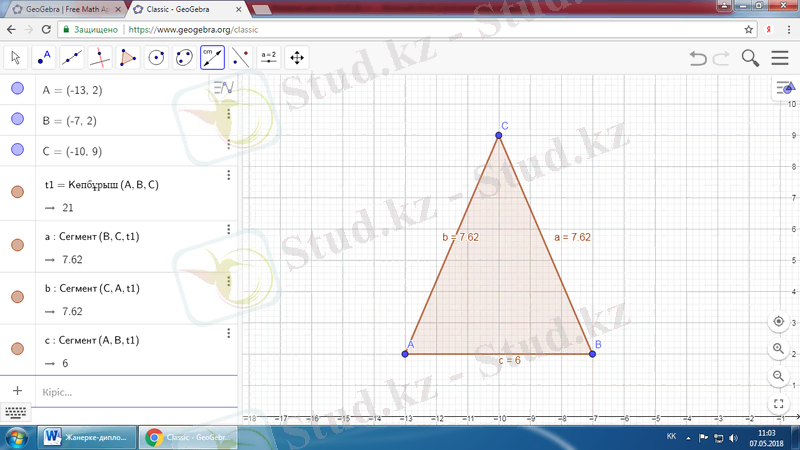Screen dimensions: 800x450
Task: Toggle visibility of point B
Action: [17, 119]
